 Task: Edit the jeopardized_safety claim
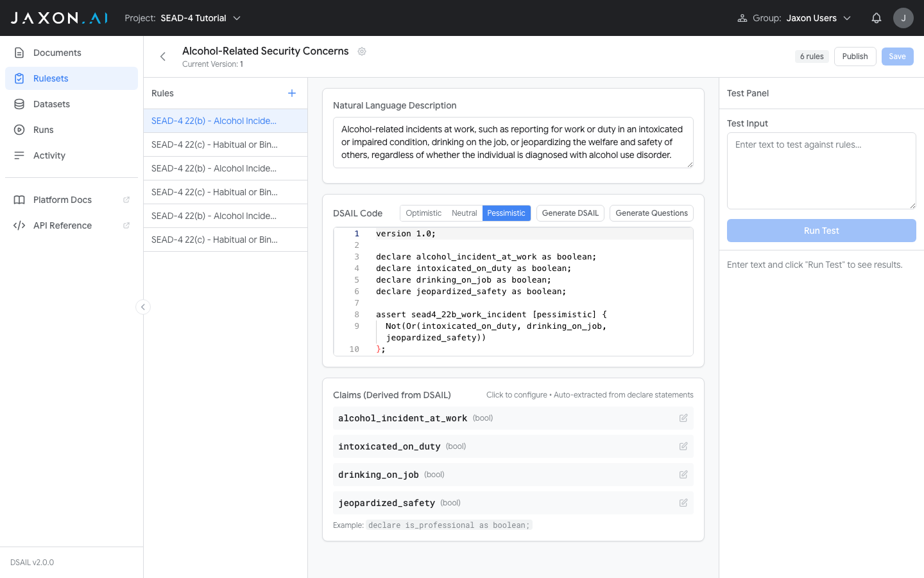[683, 503]
